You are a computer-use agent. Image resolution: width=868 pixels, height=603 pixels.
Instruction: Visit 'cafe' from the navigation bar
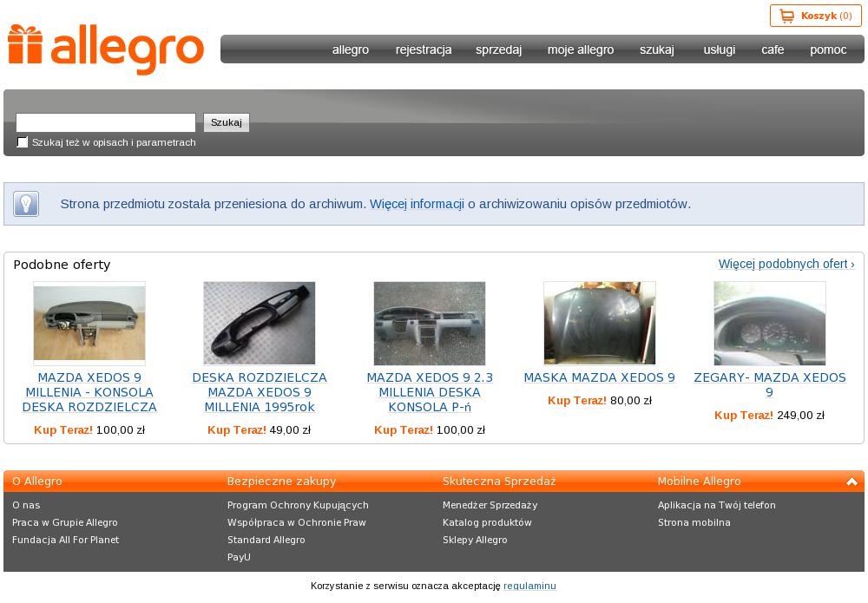[x=773, y=49]
